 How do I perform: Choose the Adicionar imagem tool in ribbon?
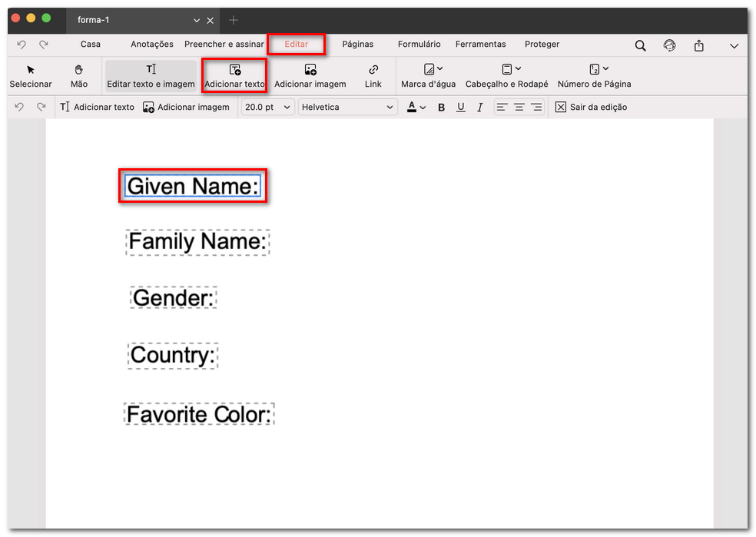(x=310, y=75)
